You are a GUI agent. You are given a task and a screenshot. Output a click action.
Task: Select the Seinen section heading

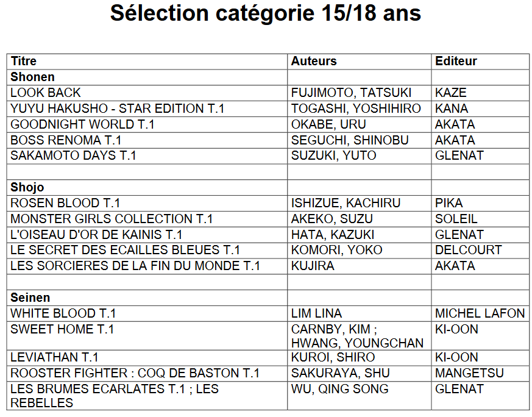[x=30, y=298]
